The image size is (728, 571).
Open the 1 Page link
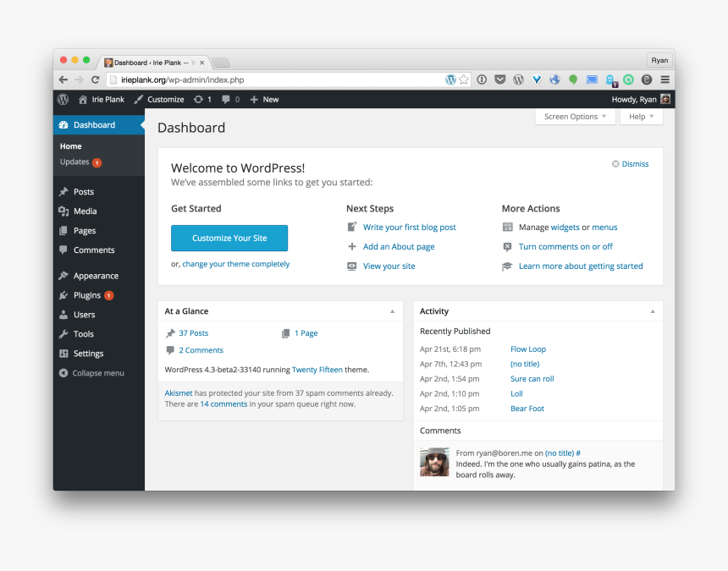306,333
